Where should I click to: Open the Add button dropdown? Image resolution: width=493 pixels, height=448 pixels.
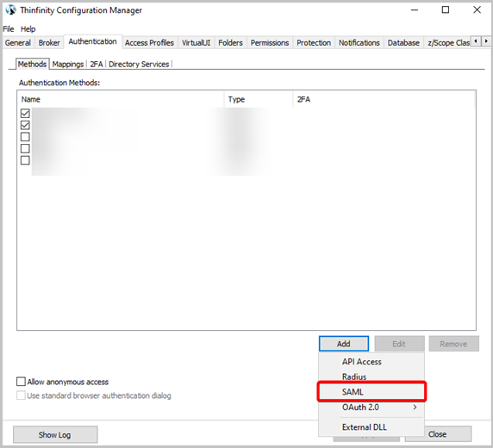coord(344,344)
